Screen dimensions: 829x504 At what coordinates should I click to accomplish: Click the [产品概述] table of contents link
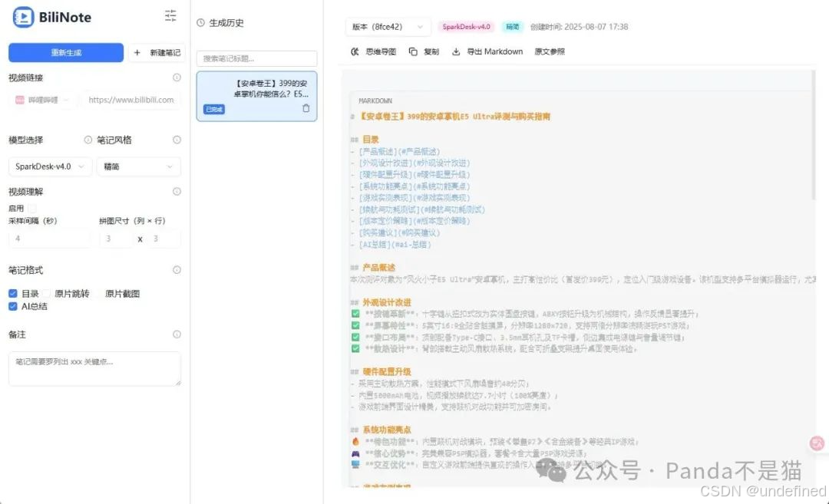pyautogui.click(x=400, y=152)
